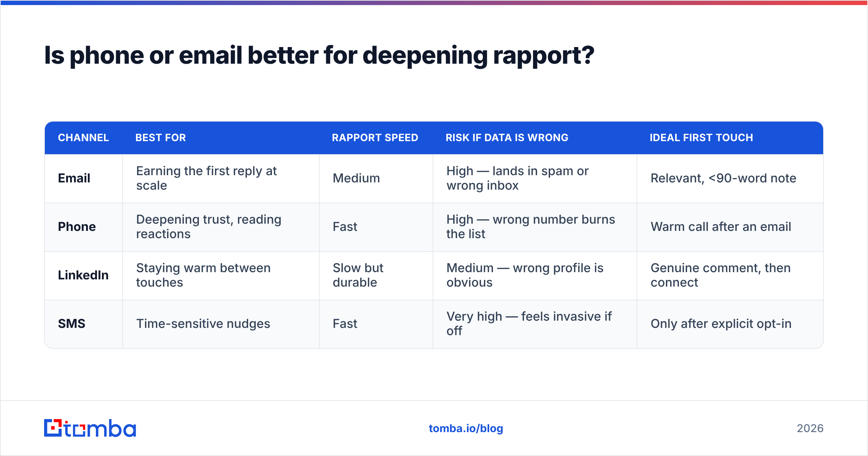Open the tomba.io/blog link
Screen dimensions: 868x456
click(x=466, y=428)
